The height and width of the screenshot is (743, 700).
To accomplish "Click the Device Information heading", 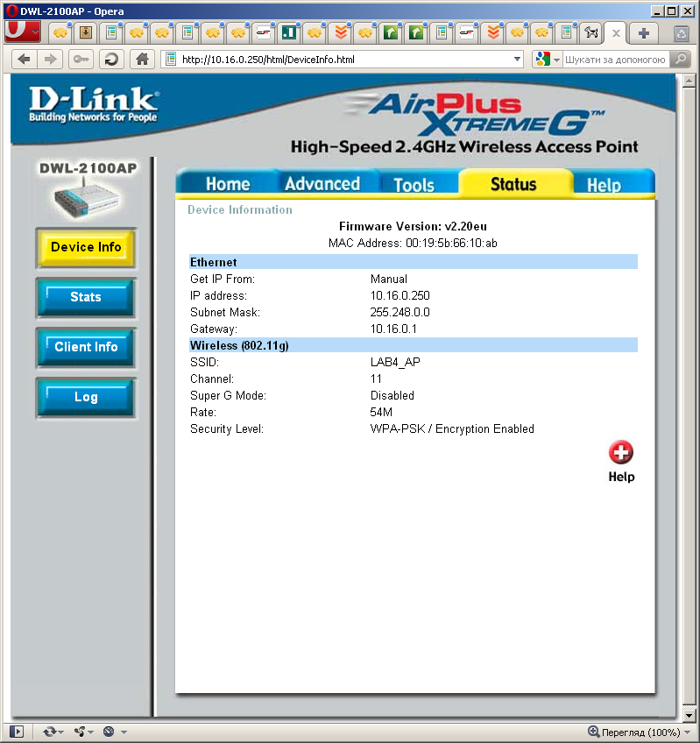I will point(240,210).
